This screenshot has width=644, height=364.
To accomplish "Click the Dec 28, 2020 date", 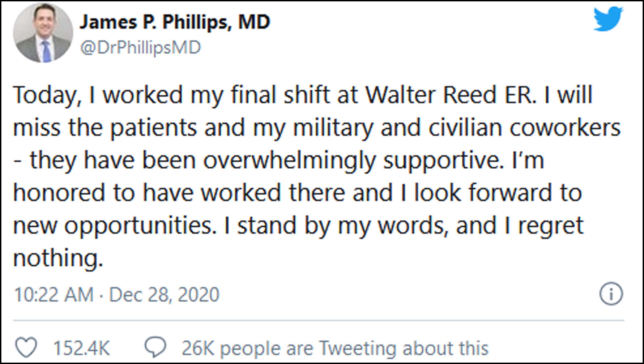I will [164, 295].
